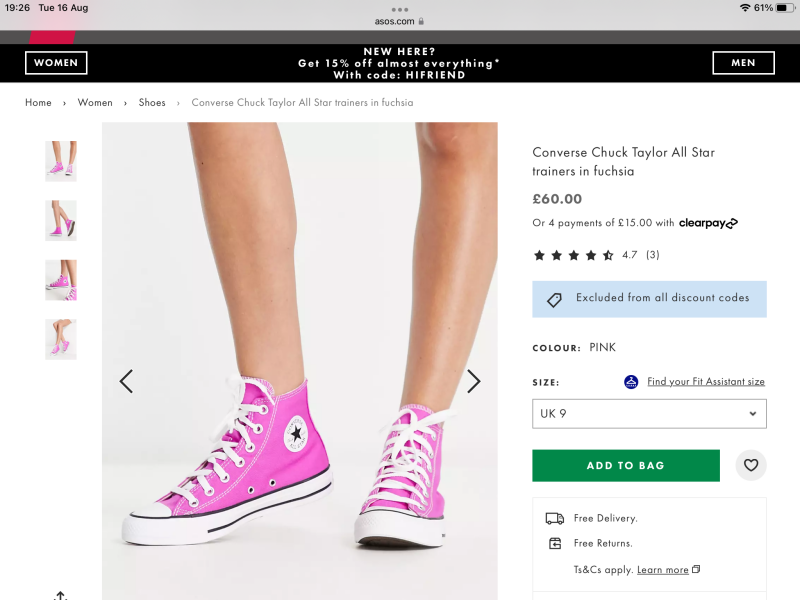The height and width of the screenshot is (600, 800).
Task: Show the next product image with right arrow
Action: click(473, 381)
